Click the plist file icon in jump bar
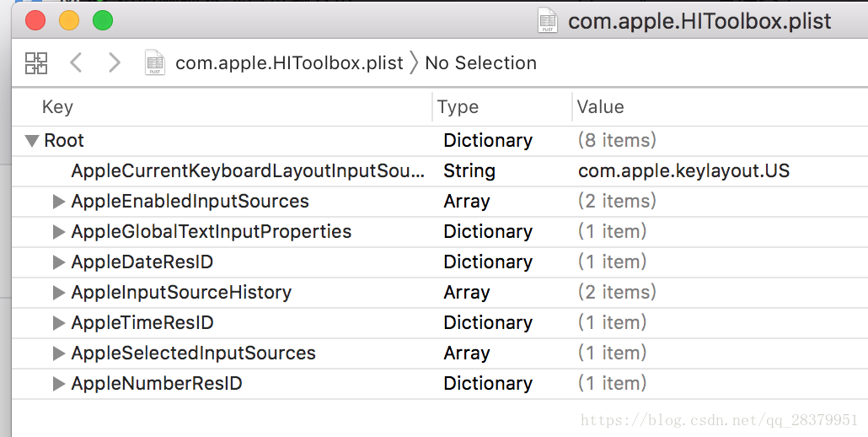This screenshot has width=868, height=437. coord(154,62)
